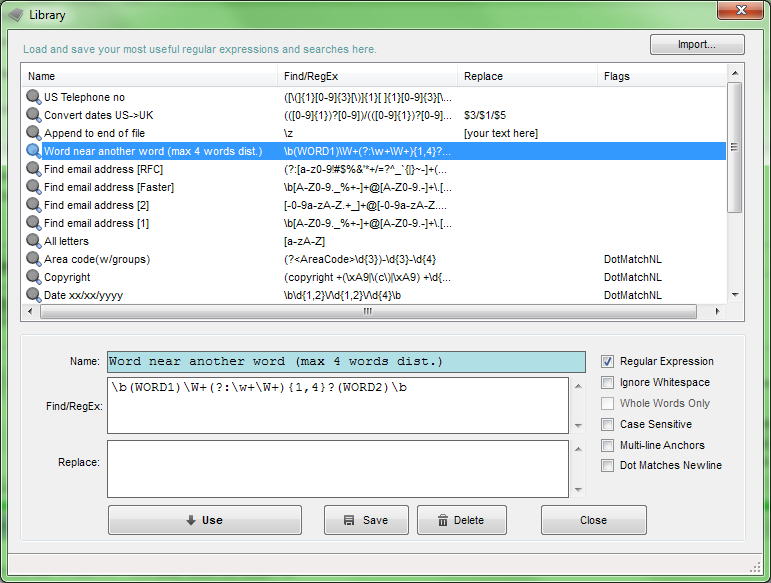This screenshot has height=583, width=771.
Task: Select 'Find email address [1]' entry
Action: tap(374, 223)
